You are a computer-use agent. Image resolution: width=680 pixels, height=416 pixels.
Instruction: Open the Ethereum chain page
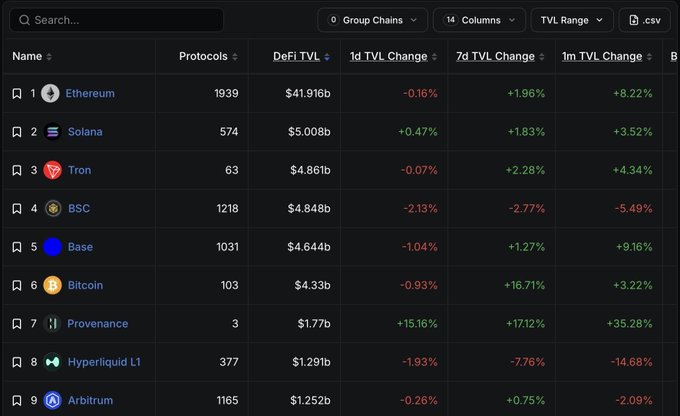[90, 93]
